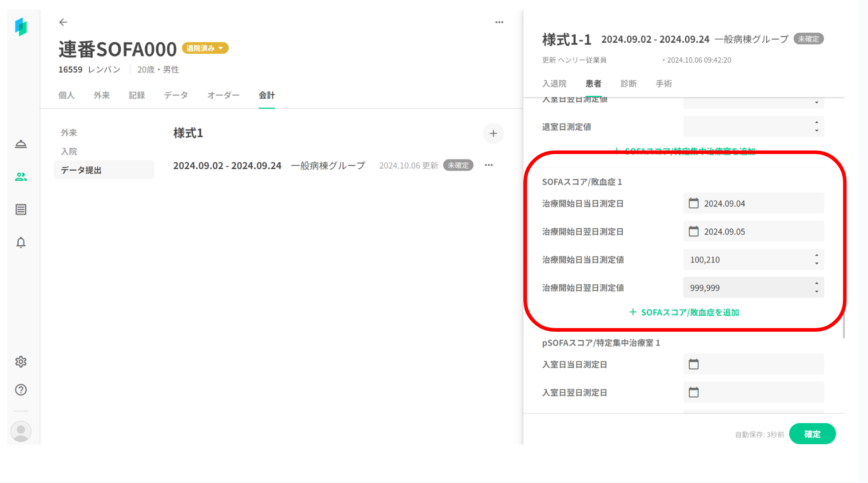Click the 確定 button
Image resolution: width=868 pixels, height=483 pixels.
812,434
